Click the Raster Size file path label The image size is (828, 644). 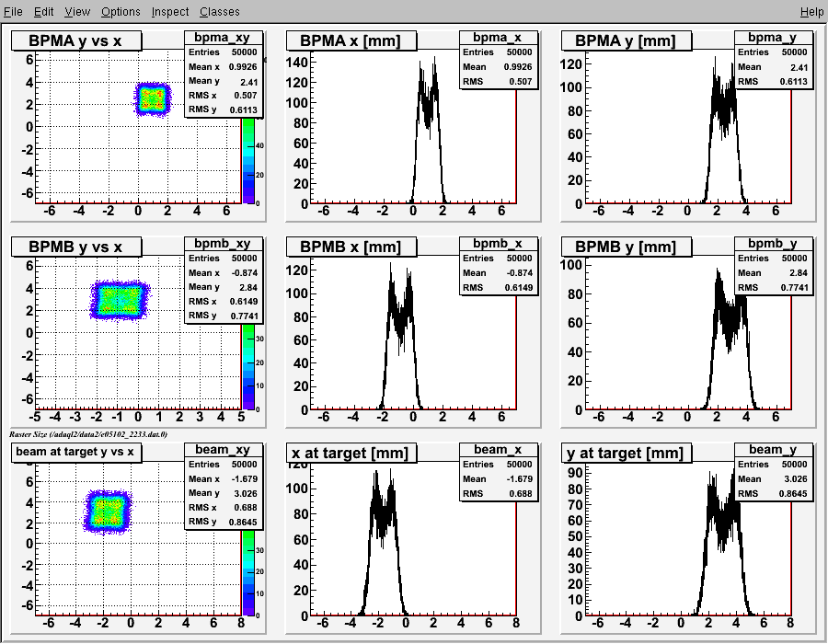pos(88,434)
